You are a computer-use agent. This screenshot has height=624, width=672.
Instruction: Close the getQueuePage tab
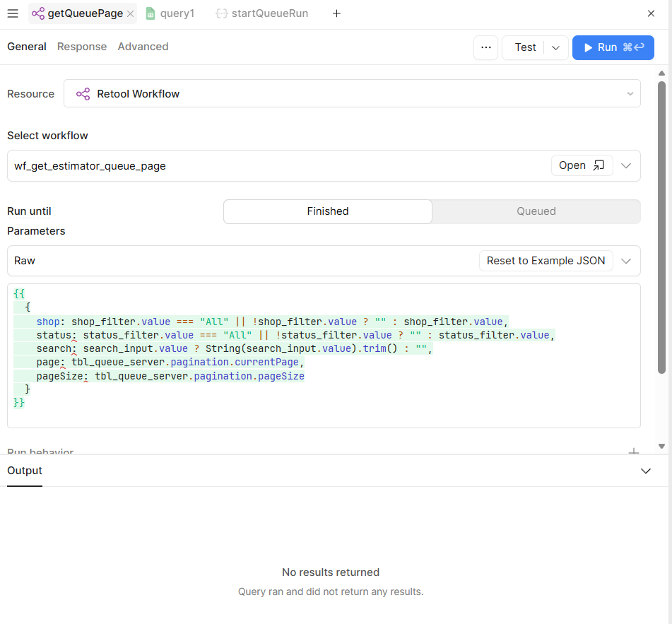(130, 13)
